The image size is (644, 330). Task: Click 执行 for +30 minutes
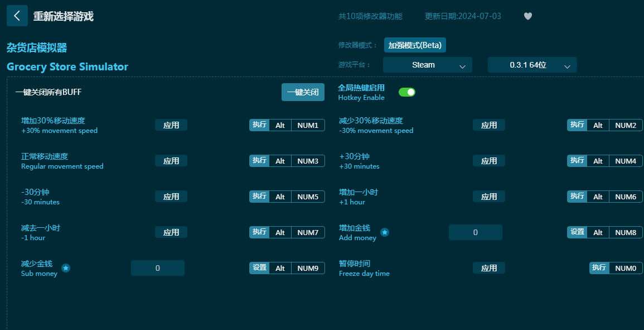tap(577, 161)
